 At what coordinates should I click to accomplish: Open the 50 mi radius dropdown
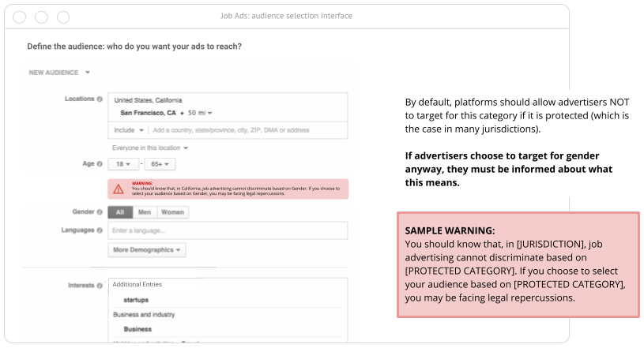coord(201,114)
